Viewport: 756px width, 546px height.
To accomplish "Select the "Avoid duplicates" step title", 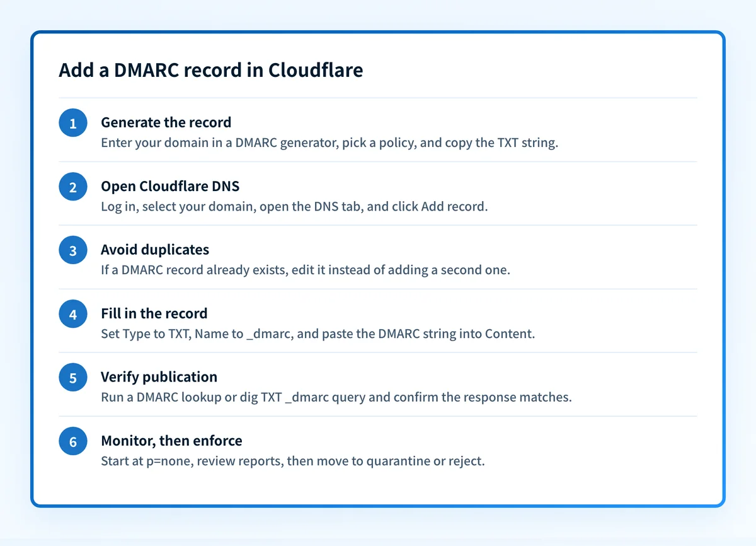I will coord(155,250).
